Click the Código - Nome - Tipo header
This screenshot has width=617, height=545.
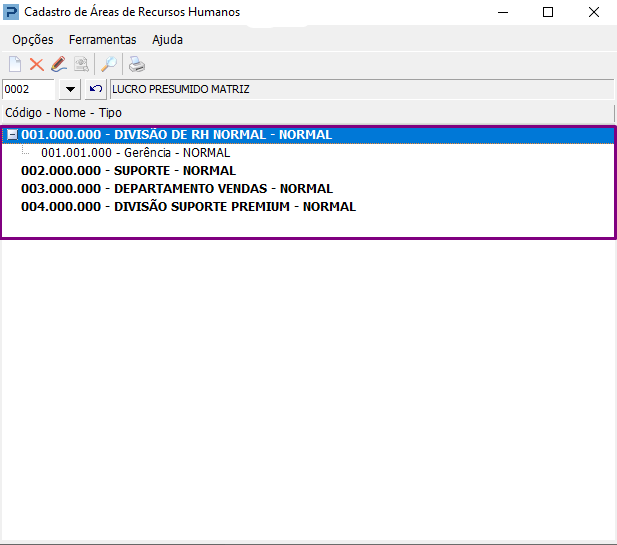pyautogui.click(x=308, y=113)
